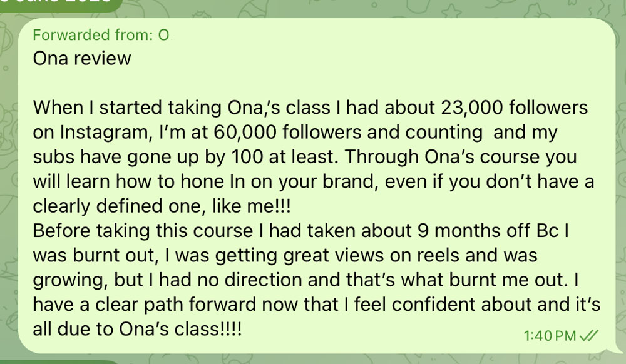Open the 'Forwarded from: O' sender link
The width and height of the screenshot is (626, 364).
coord(101,35)
